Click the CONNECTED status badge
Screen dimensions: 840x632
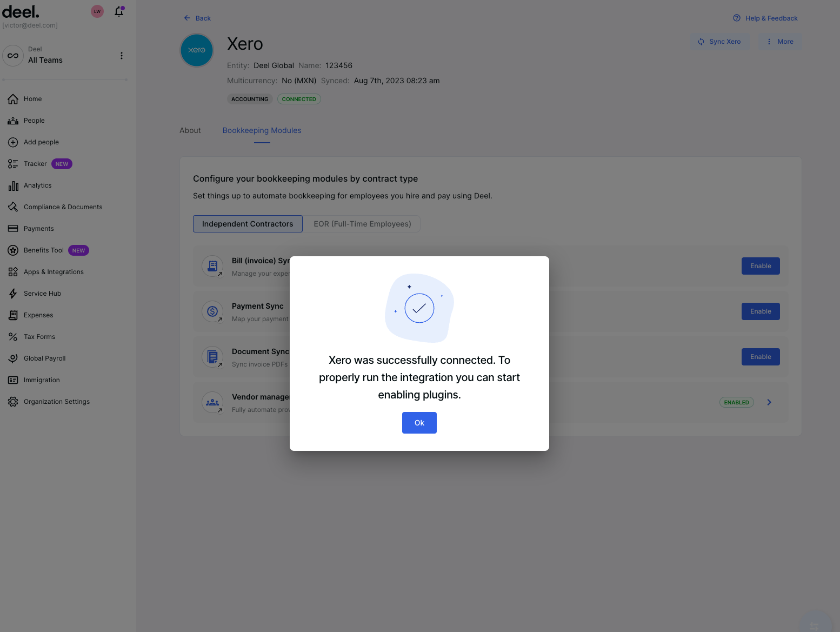coord(299,99)
